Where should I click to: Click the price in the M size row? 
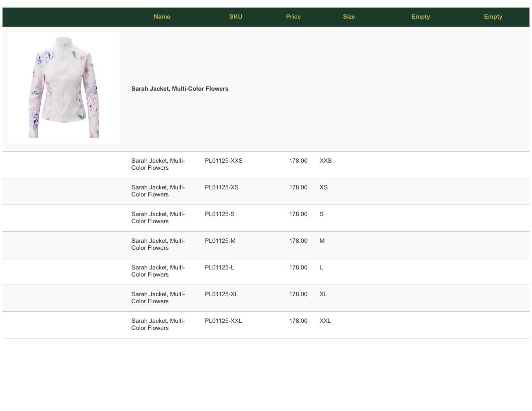pyautogui.click(x=298, y=241)
